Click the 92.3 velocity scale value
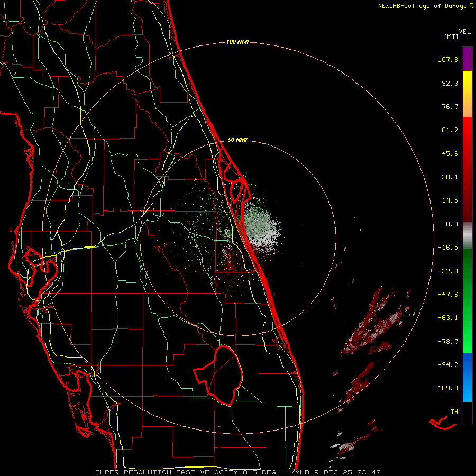Viewport: 476px width, 476px height. click(x=450, y=83)
